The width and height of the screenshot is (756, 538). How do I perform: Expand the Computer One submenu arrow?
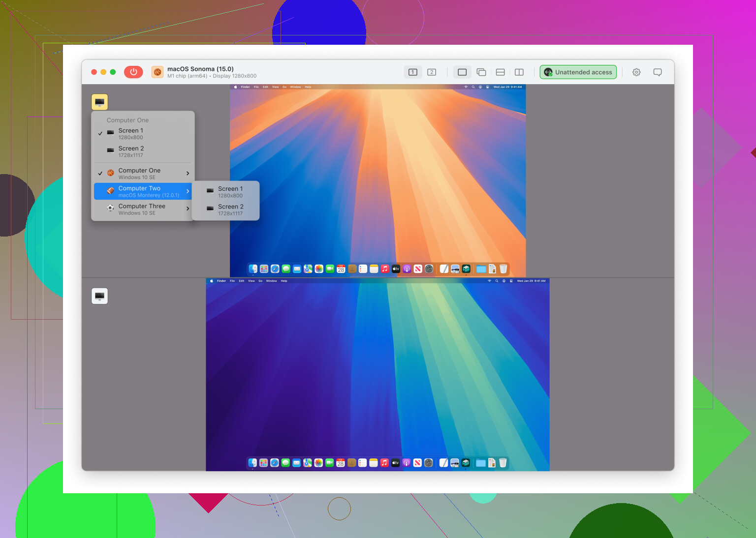(x=188, y=174)
